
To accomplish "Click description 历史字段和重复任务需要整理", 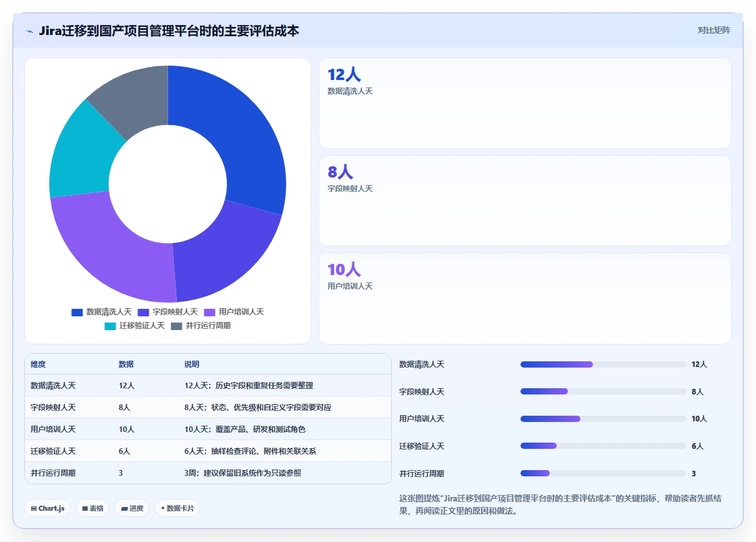I will click(x=264, y=386).
